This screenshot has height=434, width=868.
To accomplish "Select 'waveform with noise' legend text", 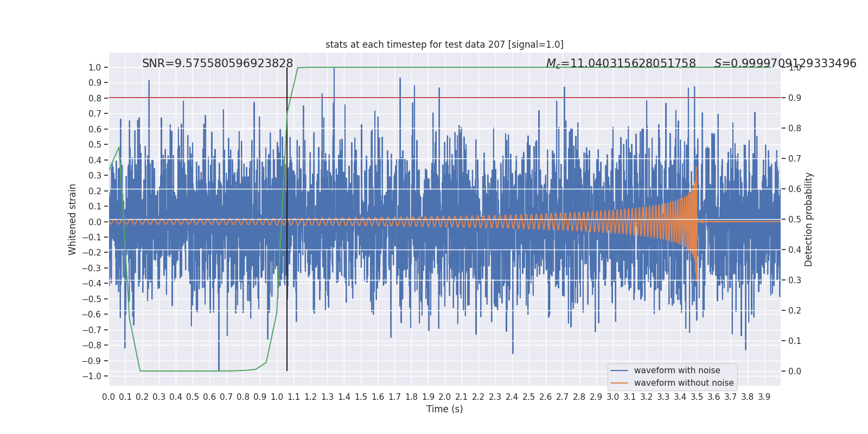I will pos(677,371).
